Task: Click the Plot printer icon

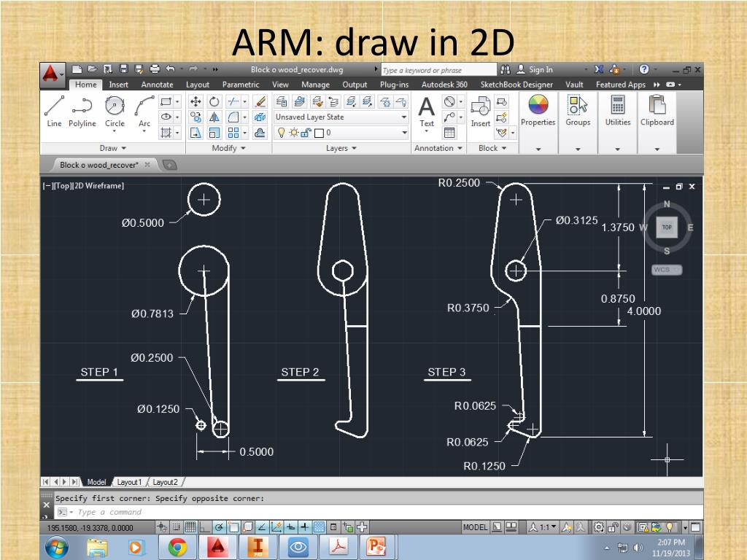Action: tap(155, 69)
